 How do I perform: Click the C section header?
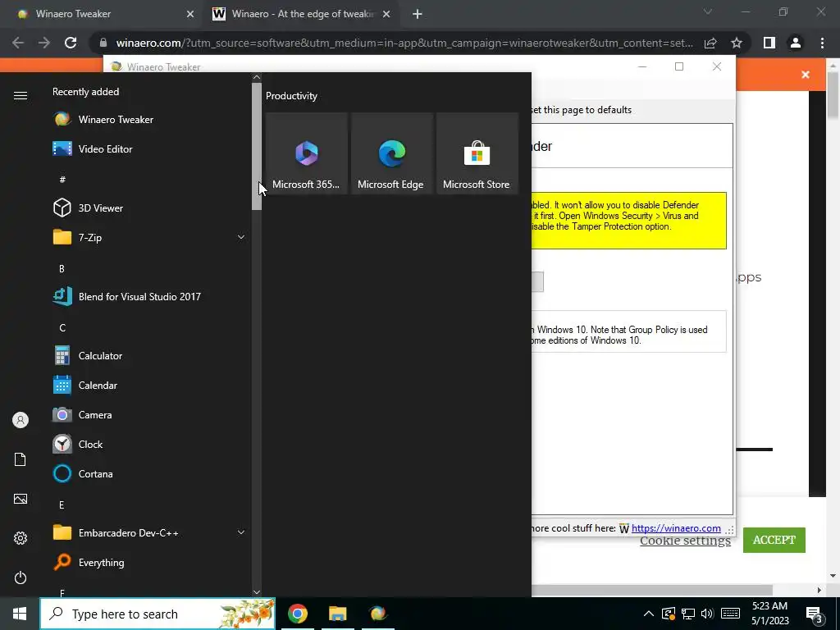click(x=62, y=328)
